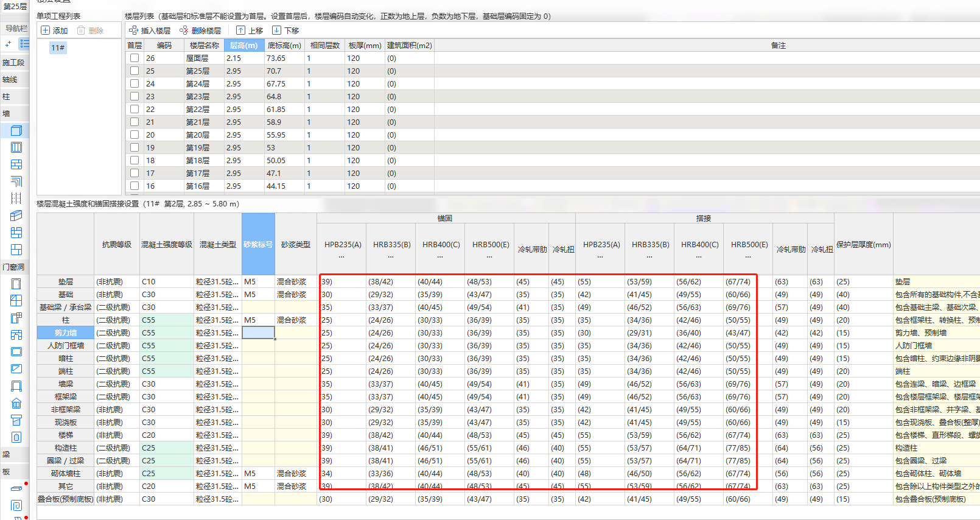
Task: Check 首层 box for floor 23
Action: point(135,96)
